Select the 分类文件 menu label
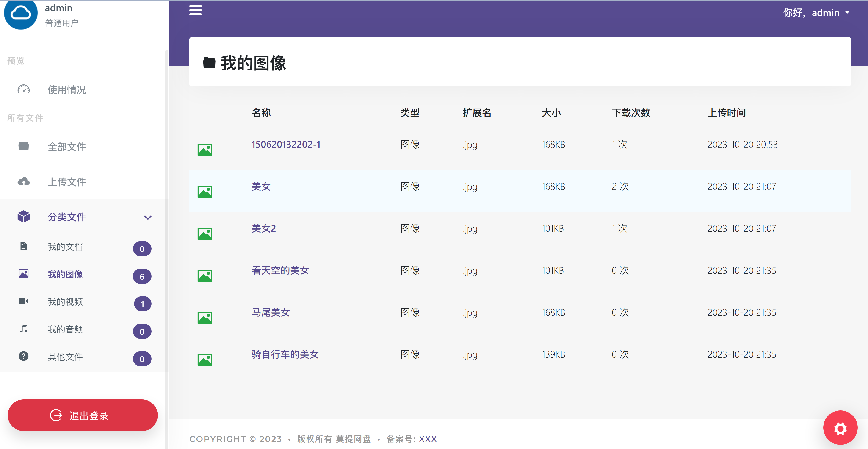 click(x=67, y=217)
